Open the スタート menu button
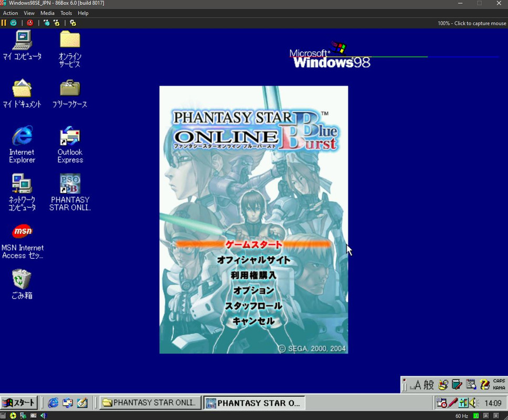Viewport: 508px width, 420px height. point(19,403)
